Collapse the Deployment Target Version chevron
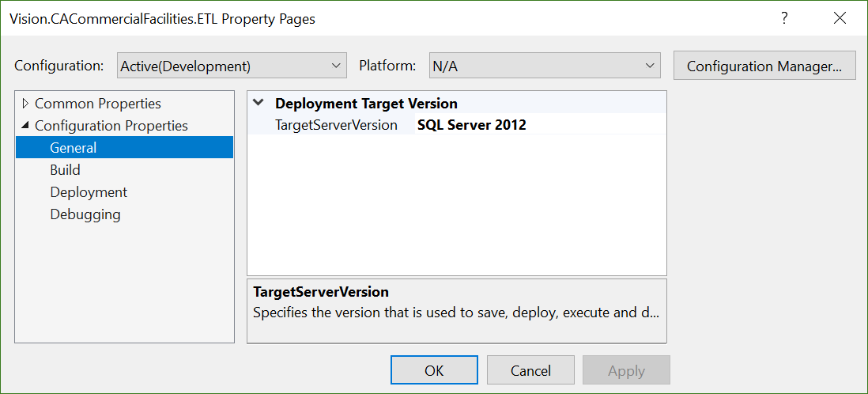 [x=259, y=103]
